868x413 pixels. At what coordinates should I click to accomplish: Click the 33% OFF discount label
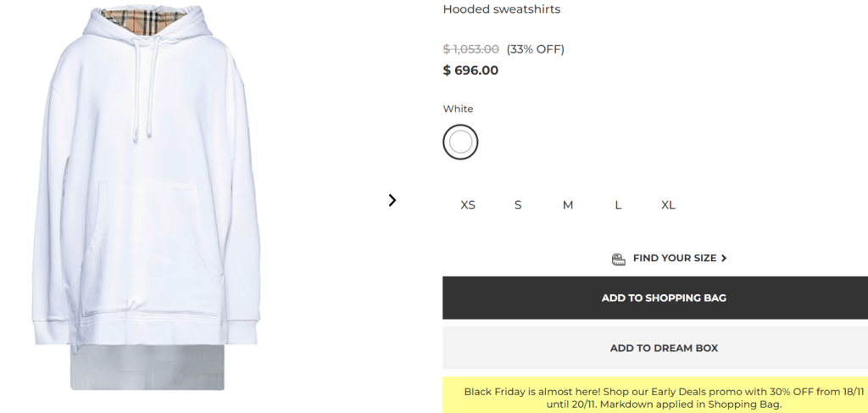point(535,49)
